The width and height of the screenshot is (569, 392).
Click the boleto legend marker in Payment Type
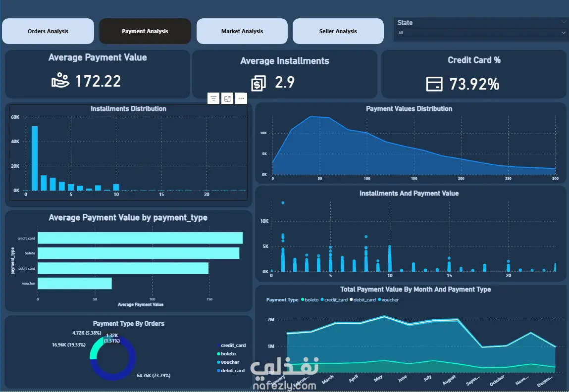pyautogui.click(x=303, y=299)
